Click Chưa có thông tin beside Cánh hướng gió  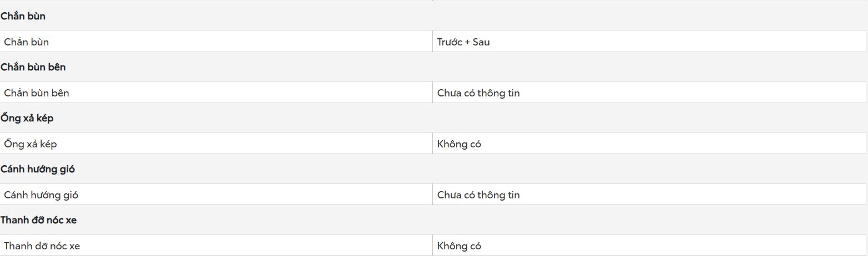(x=478, y=195)
